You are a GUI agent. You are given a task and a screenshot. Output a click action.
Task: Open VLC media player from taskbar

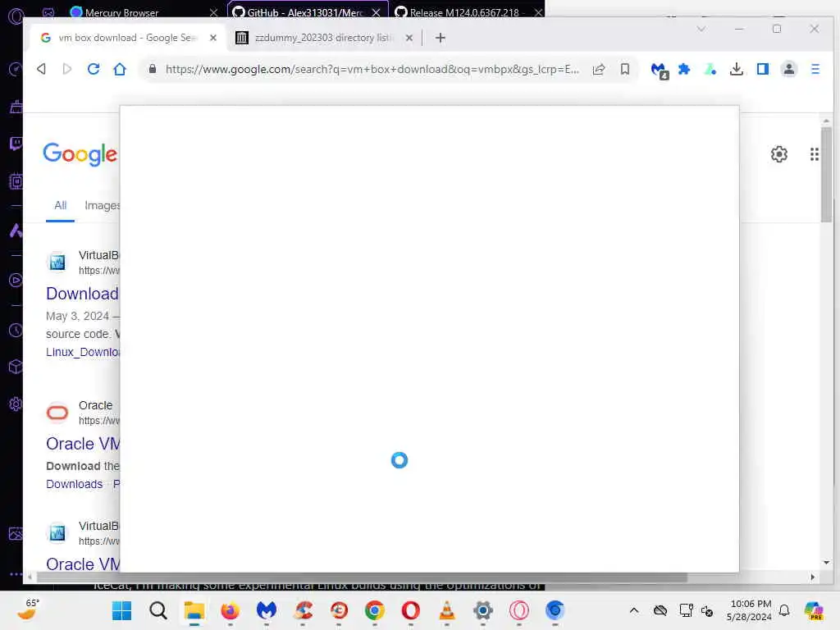tap(447, 610)
